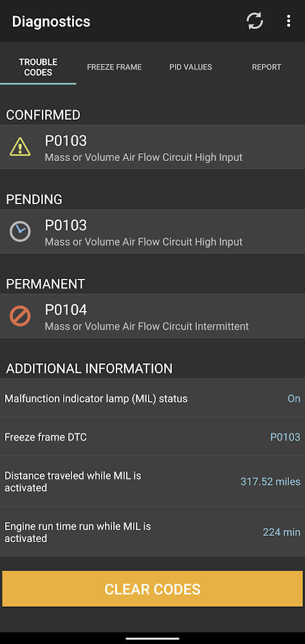Tap the Freeze frame DTC P0103 value
Image resolution: width=305 pixels, height=644 pixels.
tap(285, 437)
